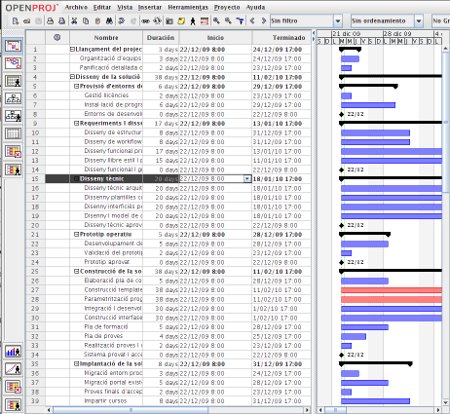The width and height of the screenshot is (450, 414).
Task: Open the Gantt view from sidebar
Action: [x=13, y=46]
